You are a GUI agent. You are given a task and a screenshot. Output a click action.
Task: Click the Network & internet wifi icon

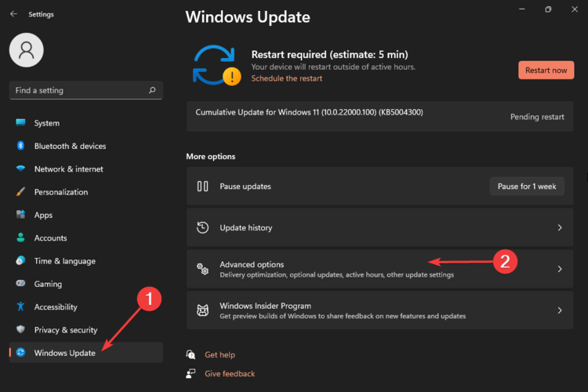coord(20,169)
